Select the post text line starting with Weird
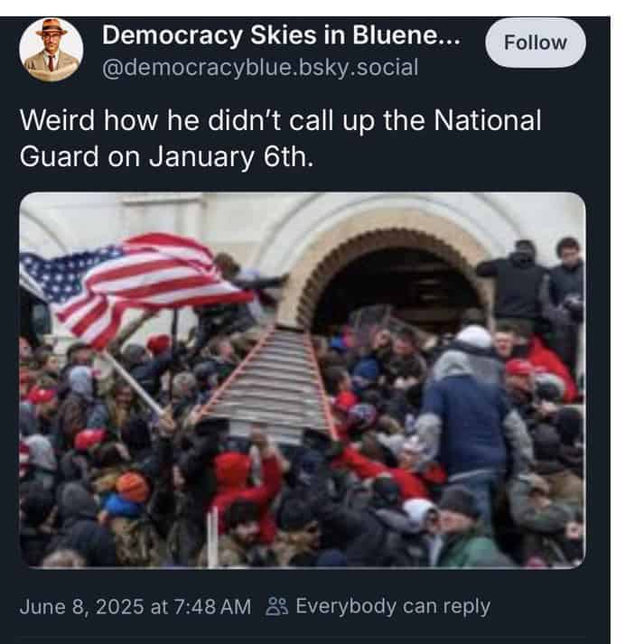Viewport: 644px width, 644px height. [280, 120]
